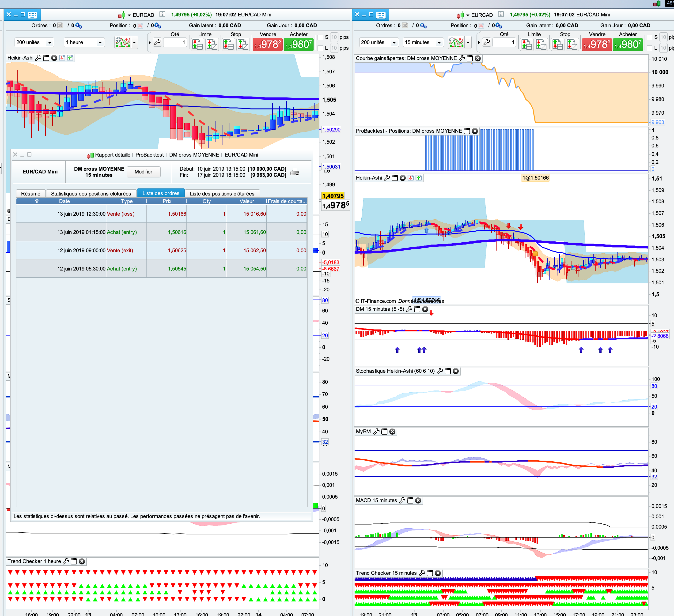Open indicators menu icon in left chart toolbar
Image resolution: width=674 pixels, height=616 pixels.
click(x=123, y=42)
